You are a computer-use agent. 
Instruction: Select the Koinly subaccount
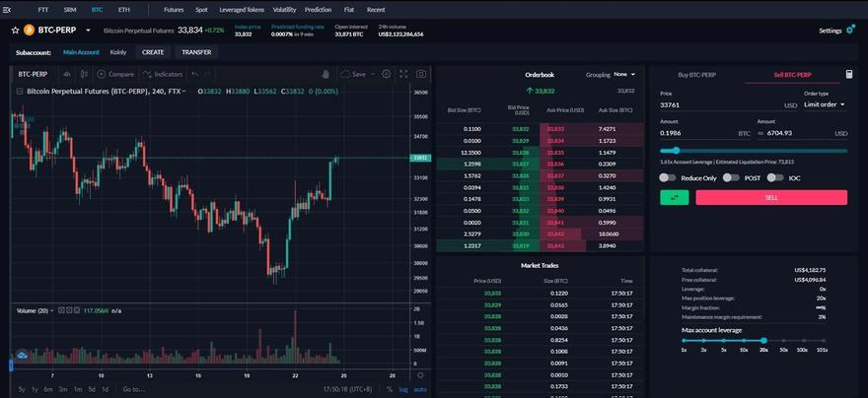click(118, 52)
